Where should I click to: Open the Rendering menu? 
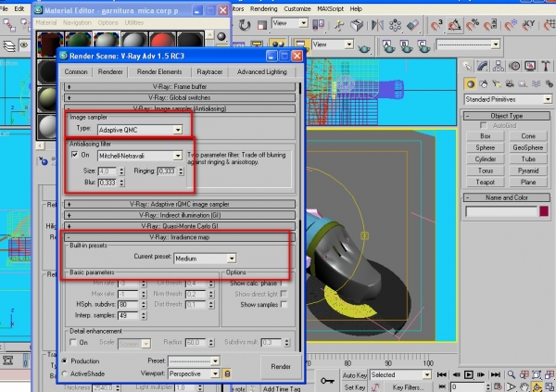(x=263, y=9)
